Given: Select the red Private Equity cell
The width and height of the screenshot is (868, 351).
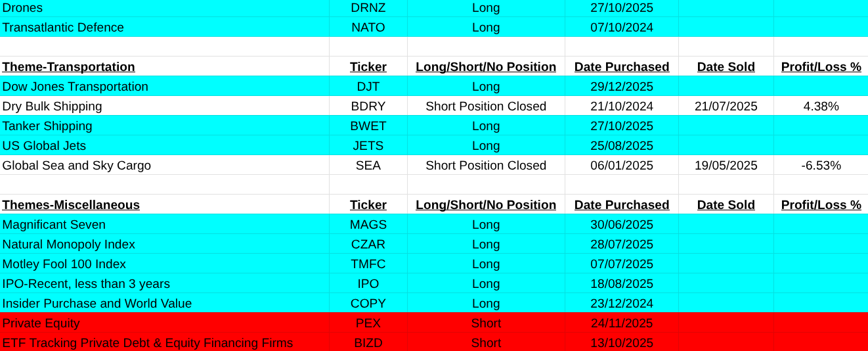Looking at the screenshot, I should pos(41,323).
